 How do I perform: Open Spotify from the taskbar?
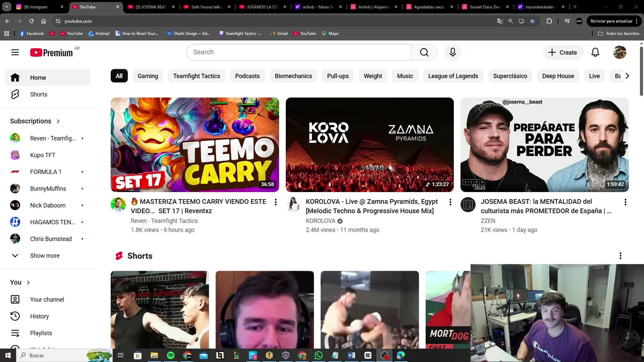pos(171,355)
